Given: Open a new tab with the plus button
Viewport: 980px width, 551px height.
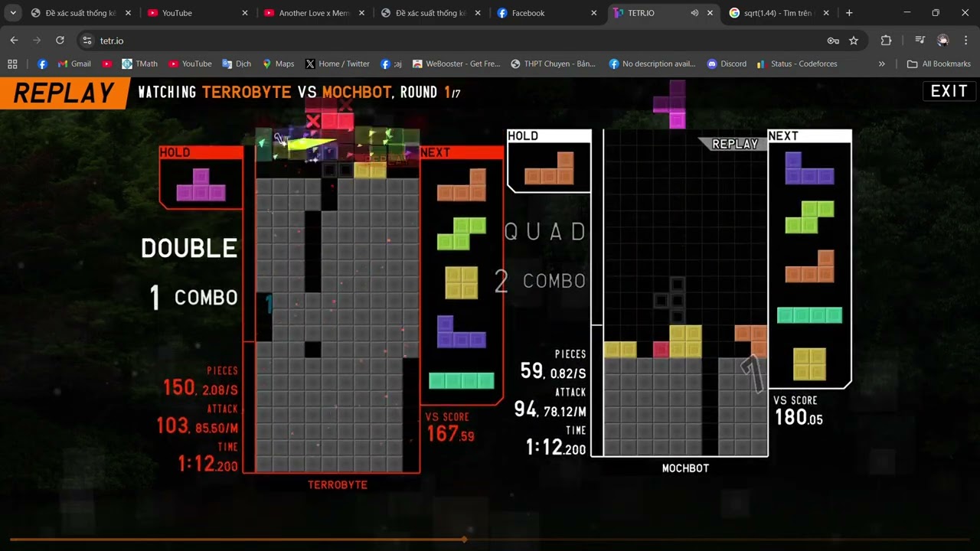Looking at the screenshot, I should 849,13.
